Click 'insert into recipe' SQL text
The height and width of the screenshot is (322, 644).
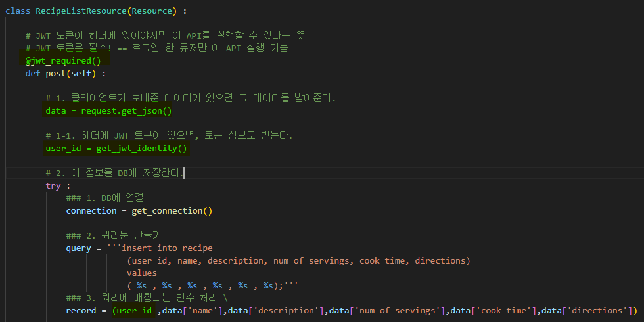click(x=167, y=248)
